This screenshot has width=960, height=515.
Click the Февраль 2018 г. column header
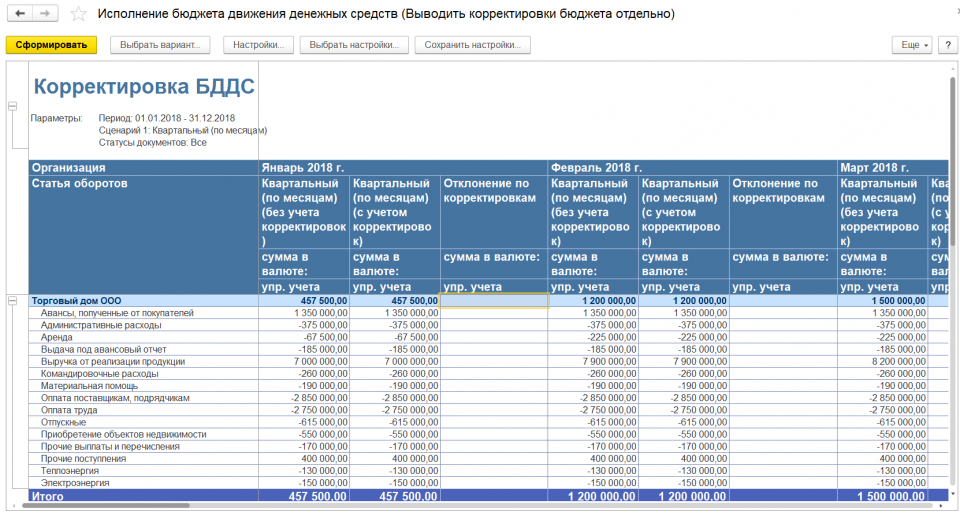pos(692,167)
